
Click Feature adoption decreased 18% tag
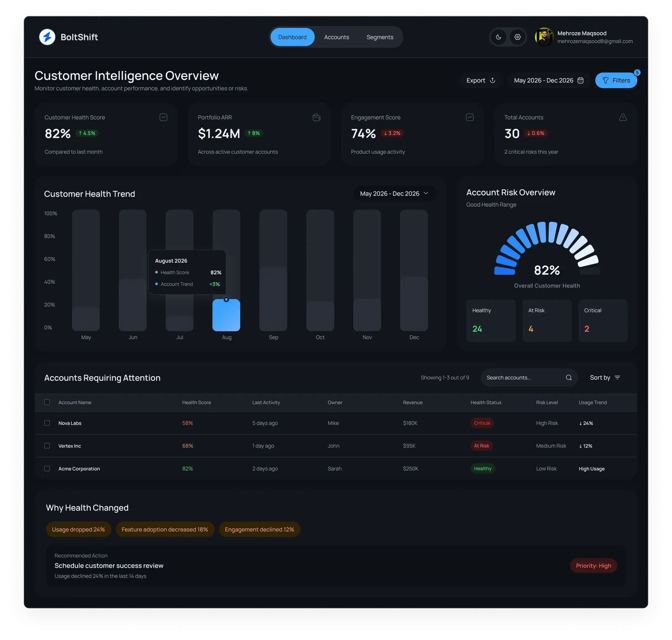pyautogui.click(x=165, y=529)
